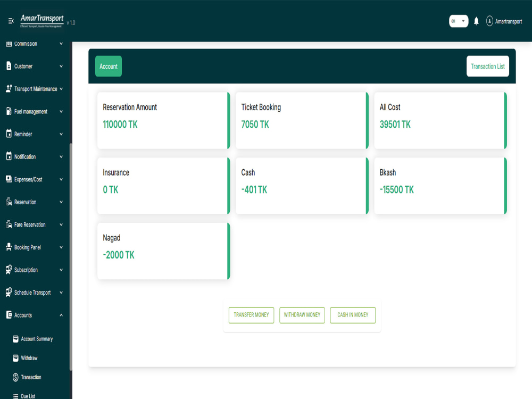Click the Subscription bus icon

(9, 270)
